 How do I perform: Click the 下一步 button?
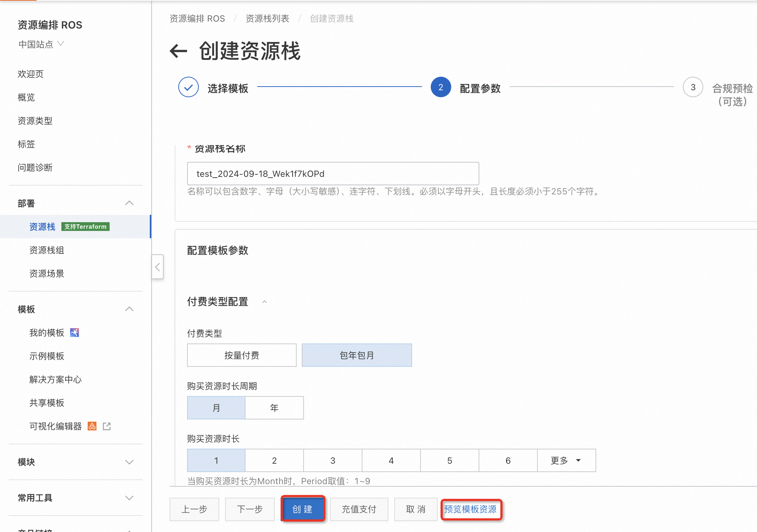(x=250, y=509)
